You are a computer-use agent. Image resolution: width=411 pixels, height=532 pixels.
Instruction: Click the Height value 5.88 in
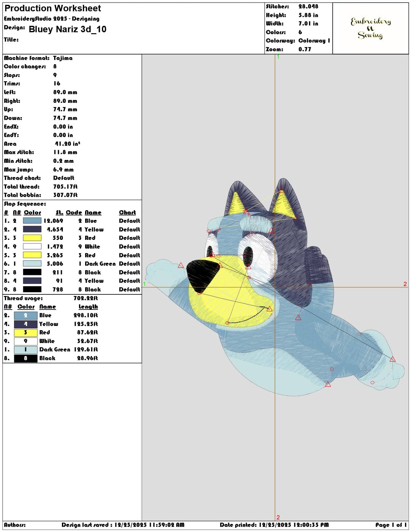coord(308,15)
